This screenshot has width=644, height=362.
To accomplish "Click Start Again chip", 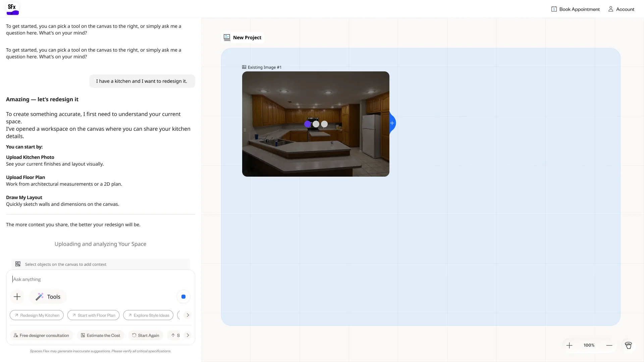I will tap(146, 336).
